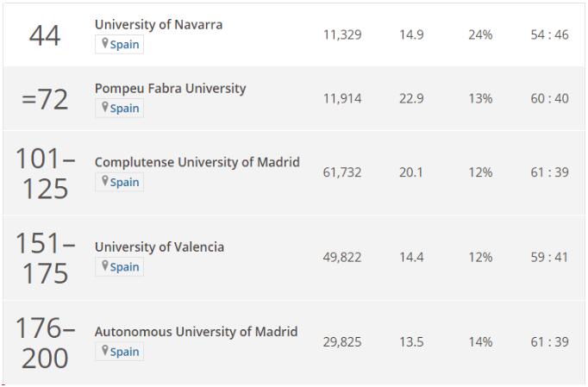Open Complutense University of Madrid profile
This screenshot has height=387, width=588.
click(x=197, y=162)
